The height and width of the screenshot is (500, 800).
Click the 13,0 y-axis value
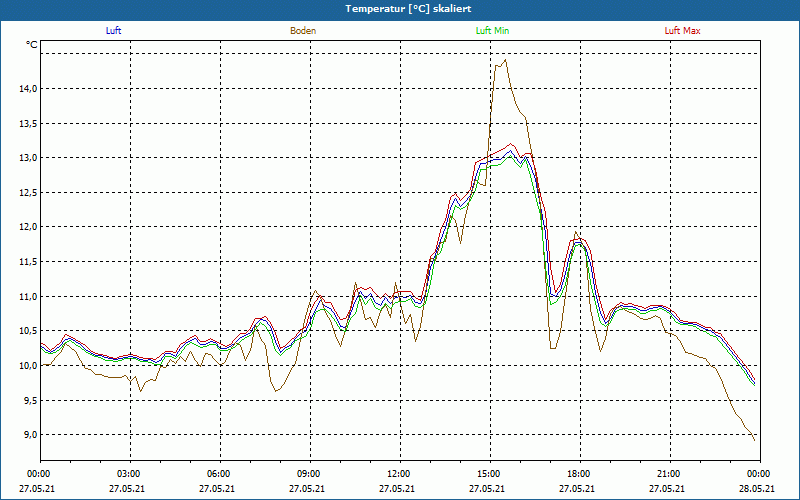coord(29,158)
